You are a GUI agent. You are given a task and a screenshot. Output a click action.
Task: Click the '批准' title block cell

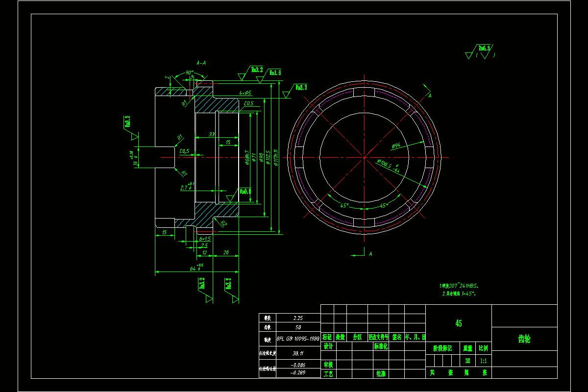381,373
